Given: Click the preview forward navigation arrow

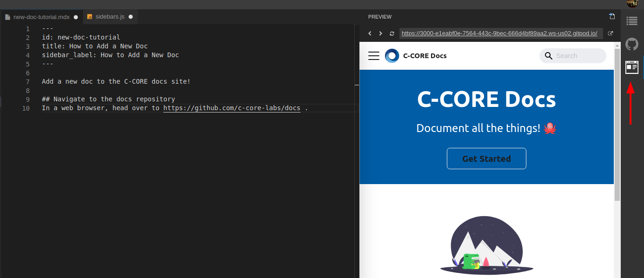Looking at the screenshot, I should click(381, 33).
